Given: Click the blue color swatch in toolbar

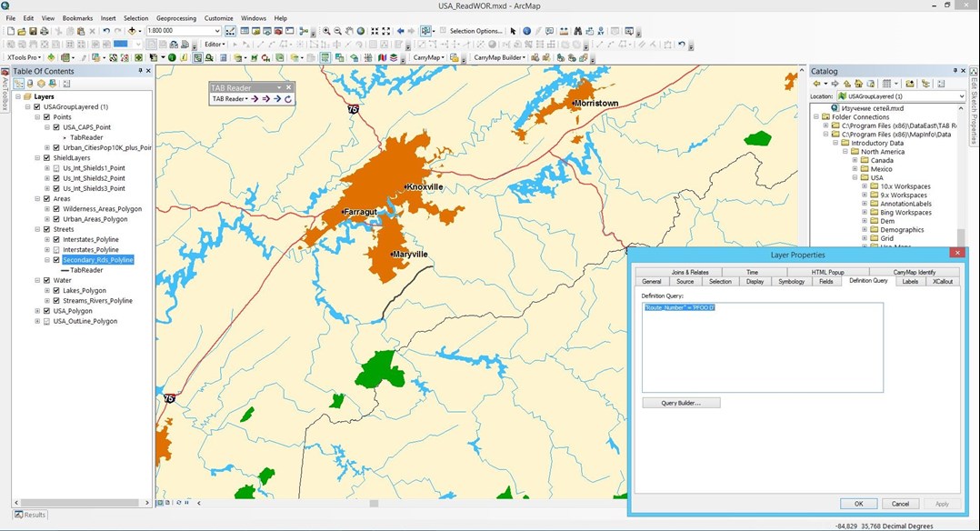Looking at the screenshot, I should [x=121, y=45].
